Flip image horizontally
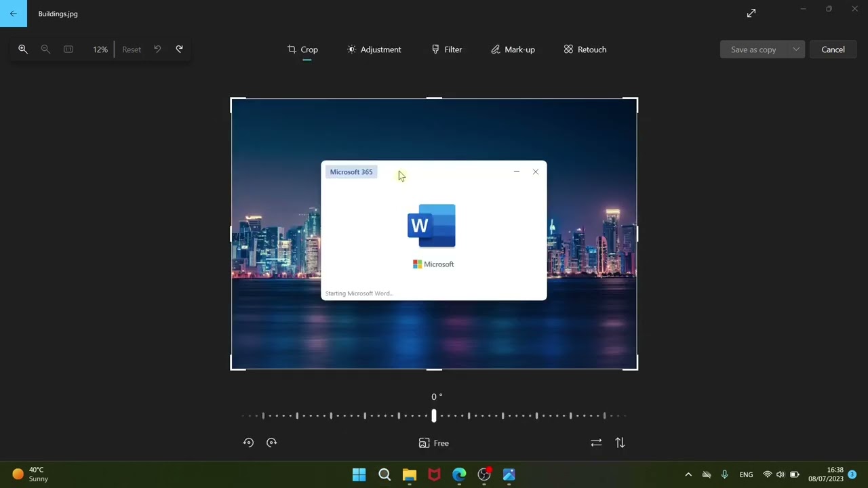Screen dimensions: 868x488 596,443
